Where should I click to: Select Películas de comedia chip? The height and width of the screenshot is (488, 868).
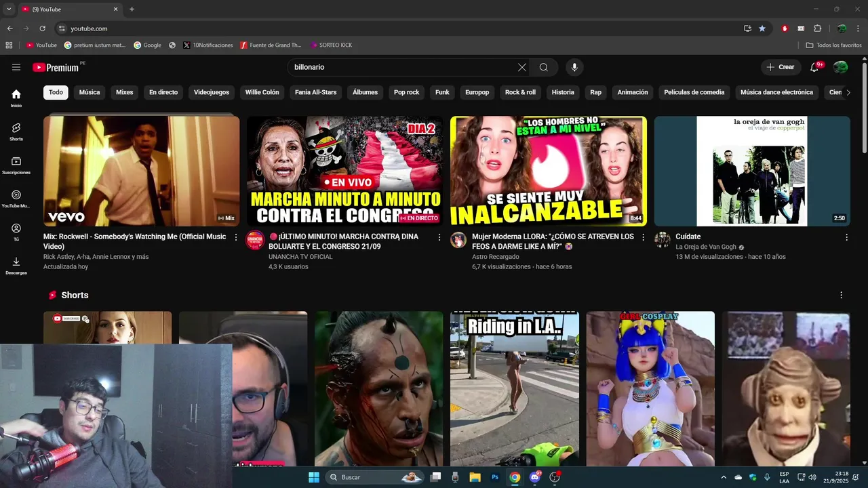(x=694, y=92)
